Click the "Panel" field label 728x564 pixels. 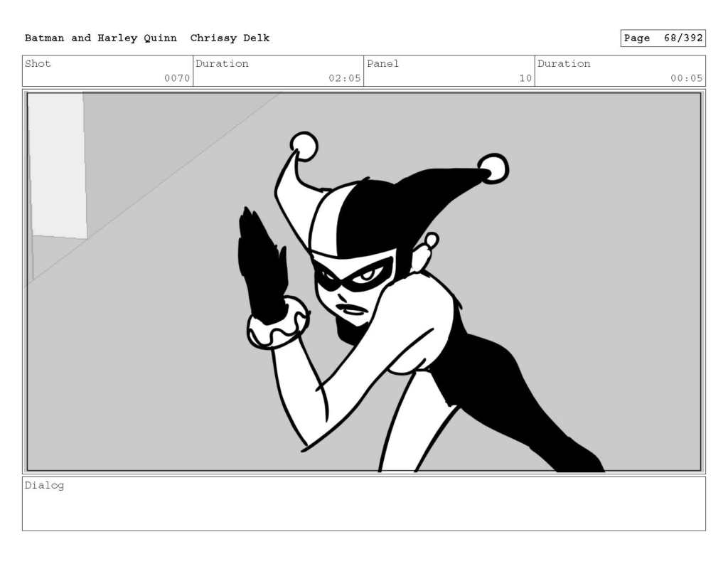[382, 63]
